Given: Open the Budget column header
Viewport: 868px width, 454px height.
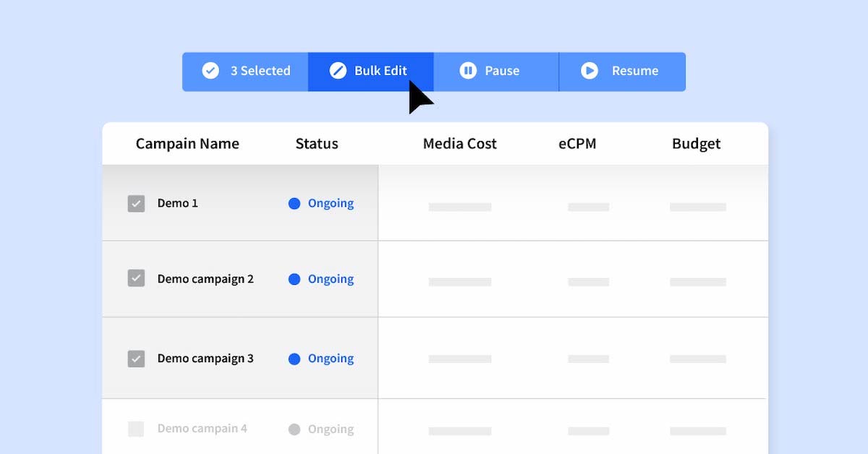Looking at the screenshot, I should [696, 143].
